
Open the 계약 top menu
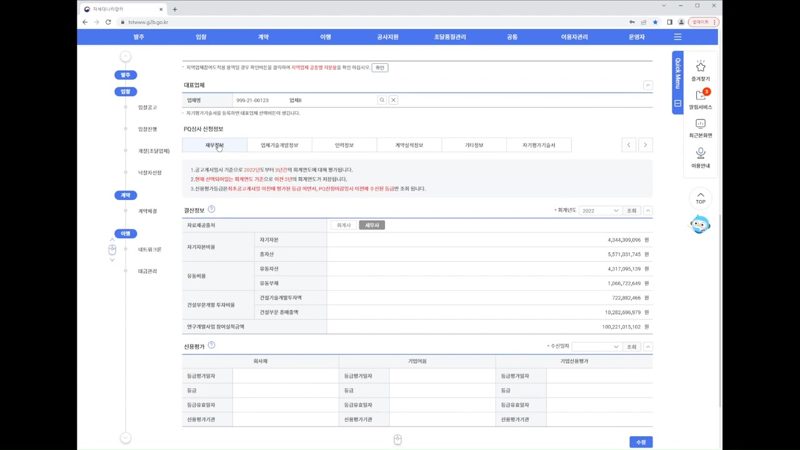[263, 37]
